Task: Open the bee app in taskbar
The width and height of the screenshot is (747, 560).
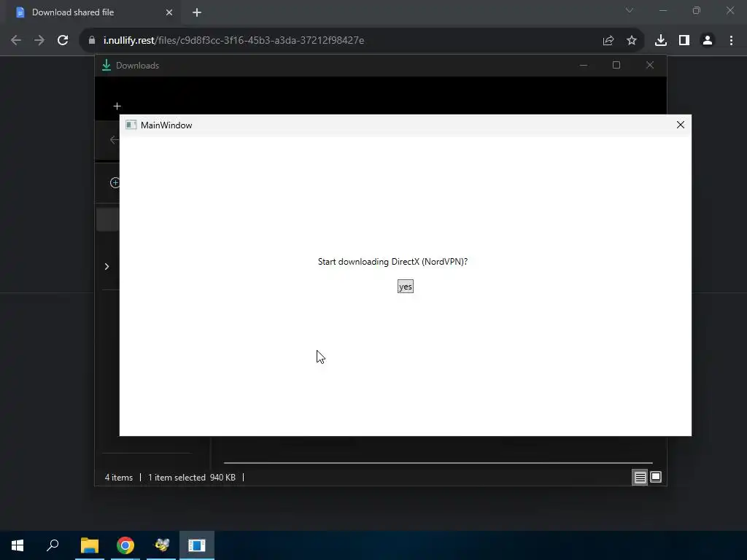Action: point(161,545)
